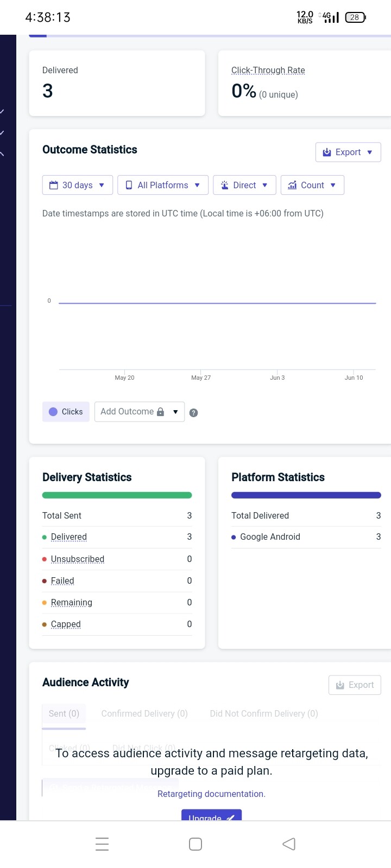Image resolution: width=391 pixels, height=868 pixels.
Task: Tap the Android recent apps menu icon
Action: [x=102, y=844]
